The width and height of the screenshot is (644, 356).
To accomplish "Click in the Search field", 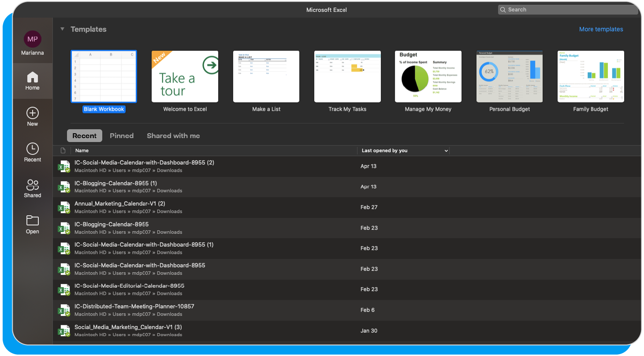I will (568, 10).
